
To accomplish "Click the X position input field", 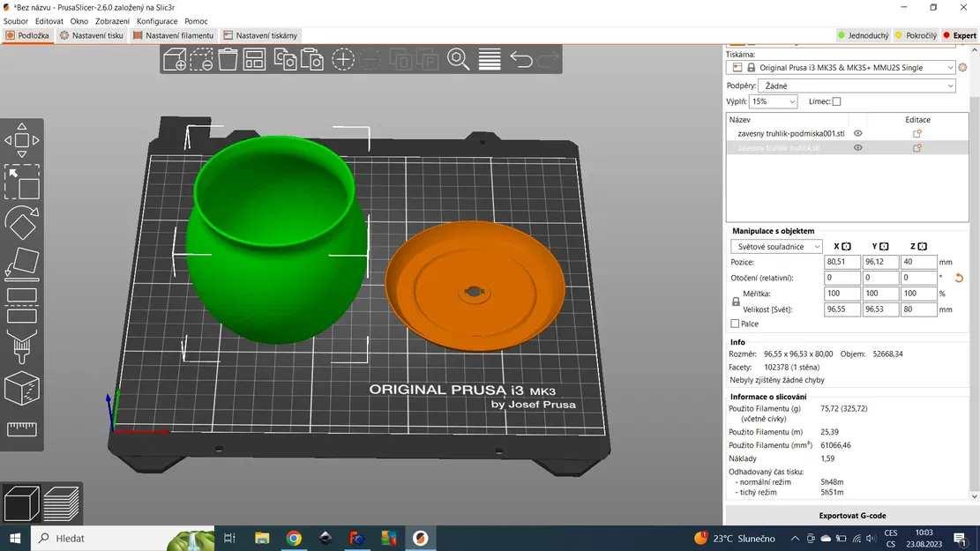I will 842,262.
